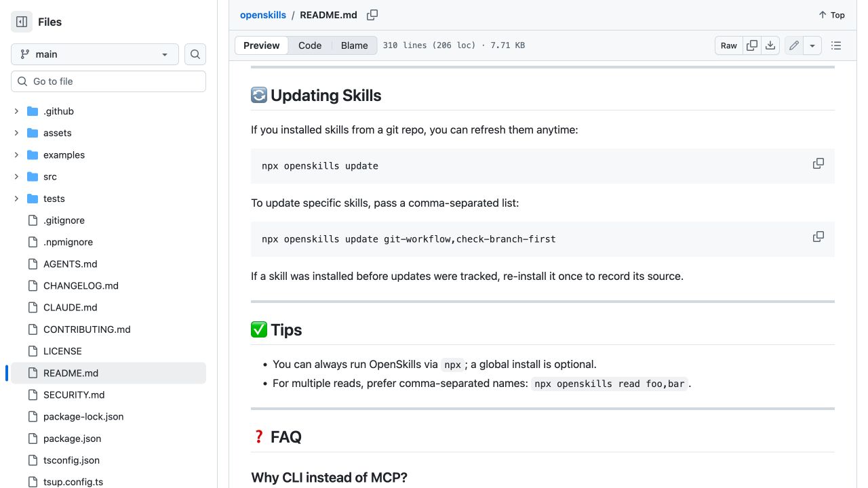Open CLAUDE.md in file tree
Image resolution: width=868 pixels, height=488 pixels.
pos(71,307)
